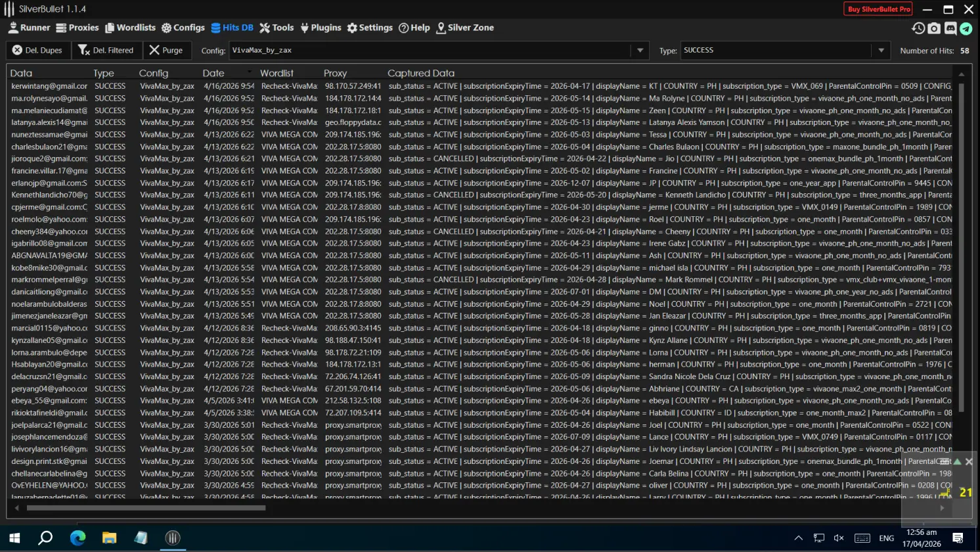Click Del. Dupes button
980x552 pixels.
[x=37, y=50]
